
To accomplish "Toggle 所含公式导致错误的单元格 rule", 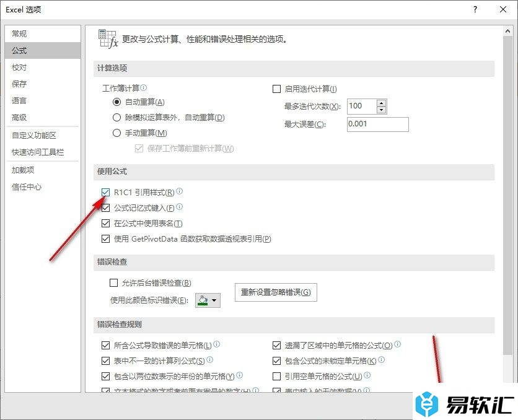I will (x=105, y=346).
